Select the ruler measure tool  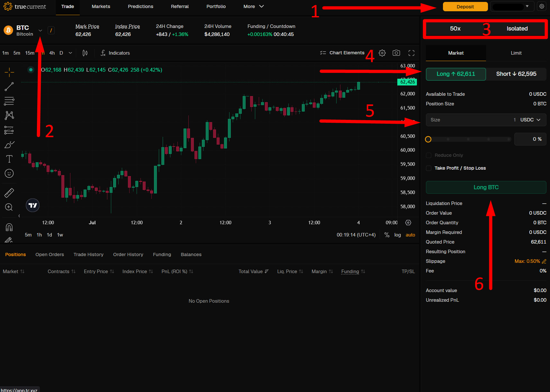click(9, 193)
